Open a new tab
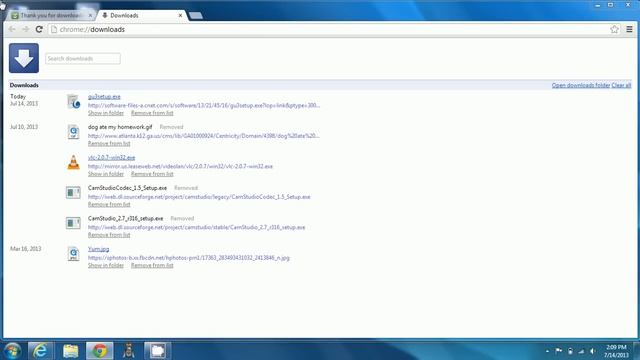This screenshot has height=360, width=640. pyautogui.click(x=196, y=16)
